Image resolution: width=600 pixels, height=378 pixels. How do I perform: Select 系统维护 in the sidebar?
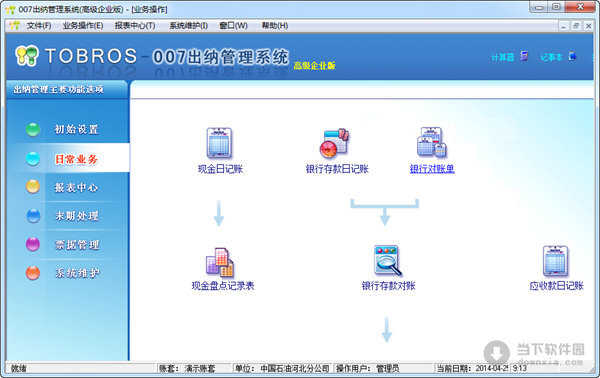point(77,273)
